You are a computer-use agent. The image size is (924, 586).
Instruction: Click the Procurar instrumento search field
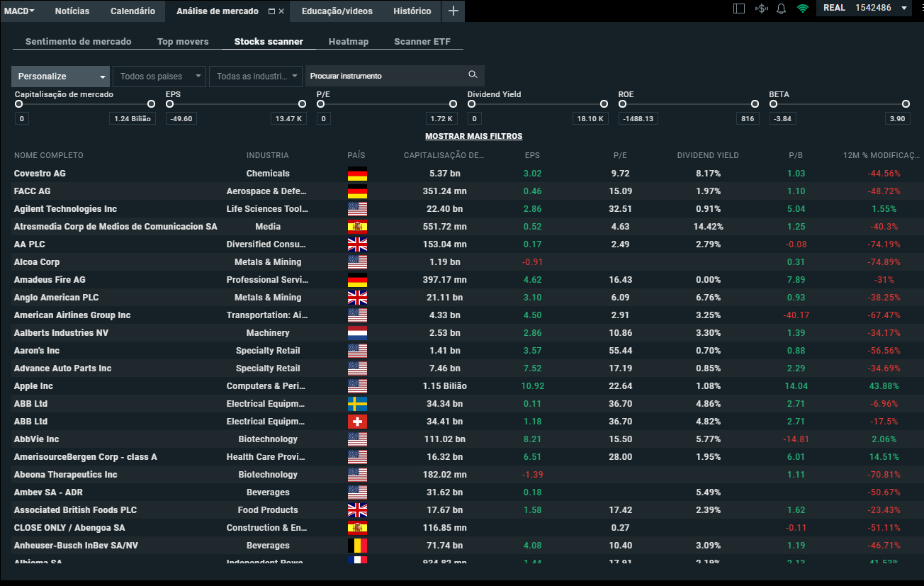point(395,76)
